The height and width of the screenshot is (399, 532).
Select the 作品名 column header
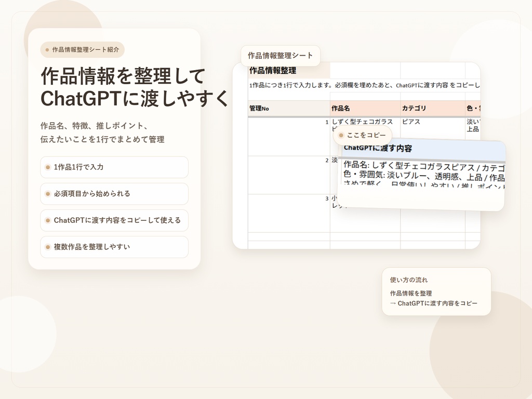(x=365, y=108)
